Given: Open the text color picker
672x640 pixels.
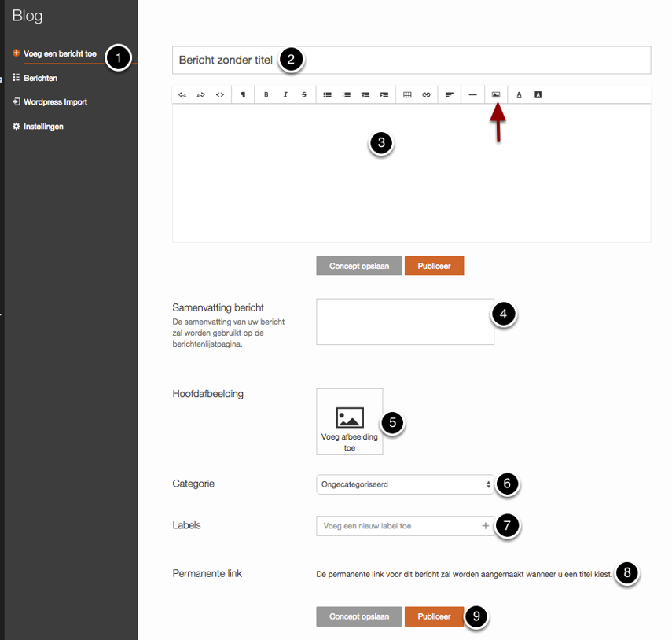Looking at the screenshot, I should coord(520,94).
